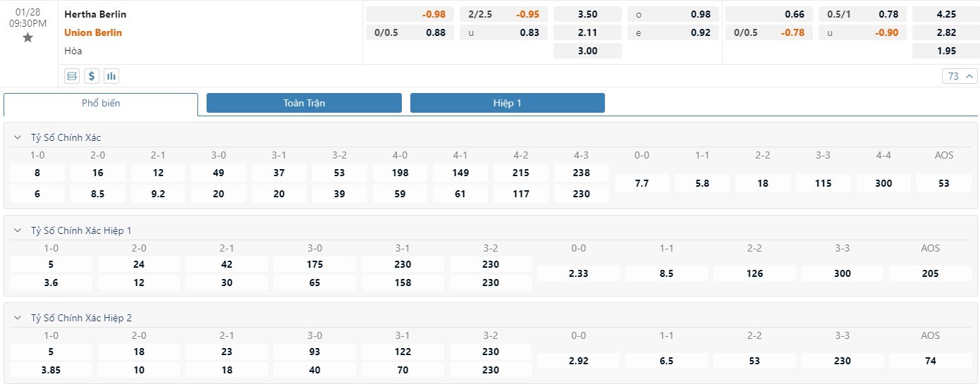Pick first-half 0-0 odds of 2.33
Viewport: 980px width, 384px height.
pos(578,273)
